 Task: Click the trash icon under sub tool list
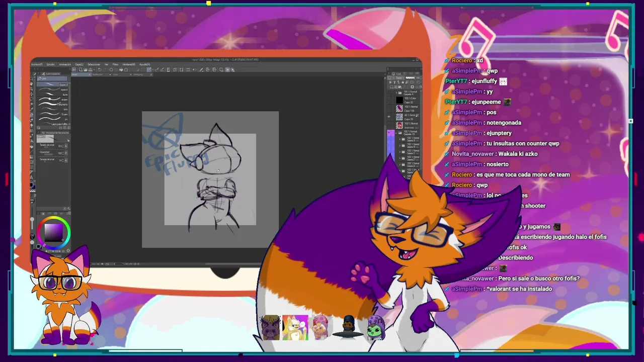tap(69, 128)
